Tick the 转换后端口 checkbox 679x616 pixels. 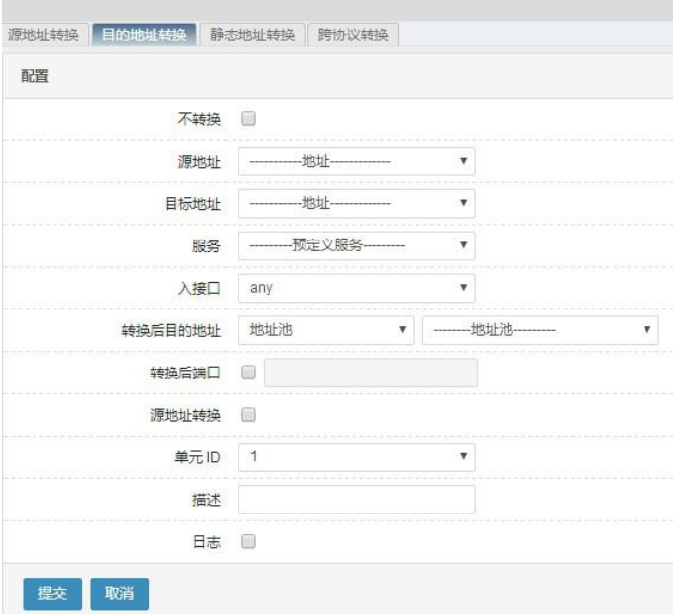click(248, 373)
